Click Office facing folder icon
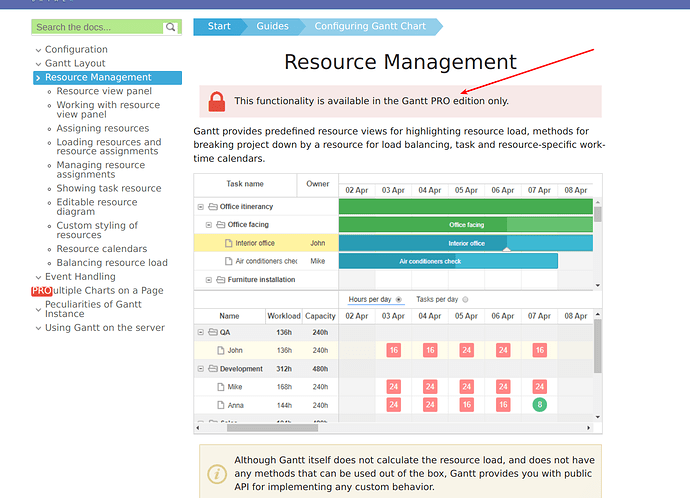 [221, 224]
